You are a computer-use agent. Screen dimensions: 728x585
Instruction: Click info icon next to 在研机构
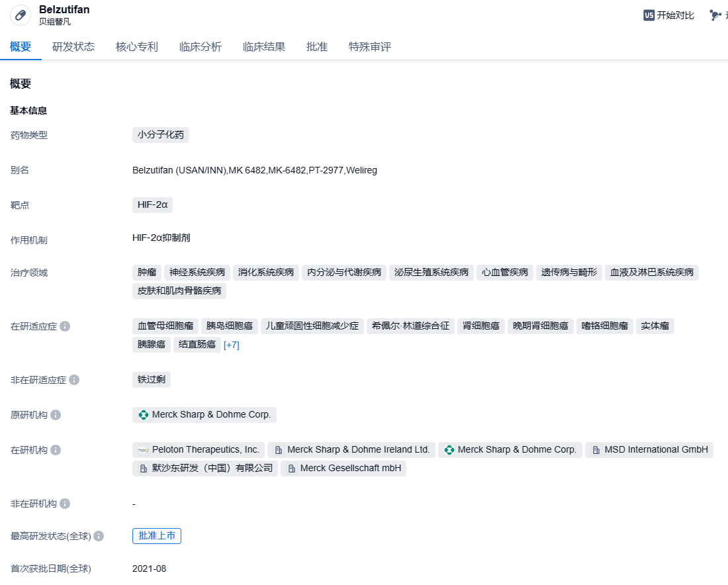click(x=56, y=450)
